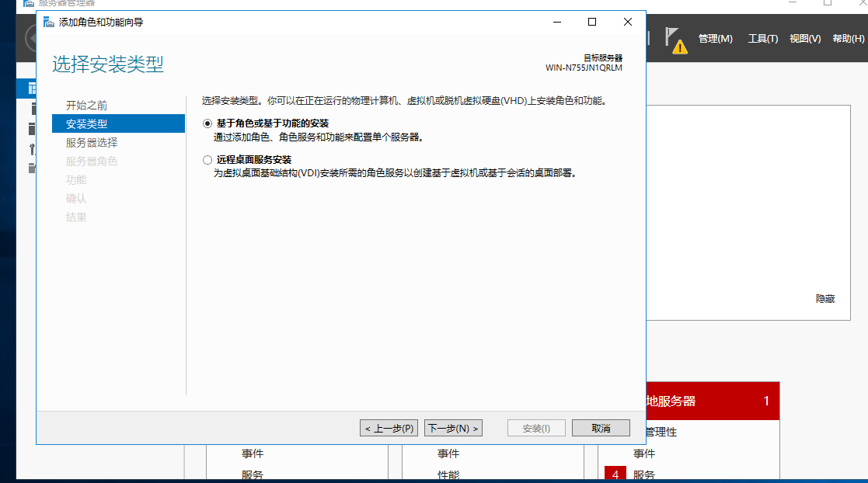
Task: Open 管理性 in the 本地服务器 tile
Action: [x=661, y=432]
